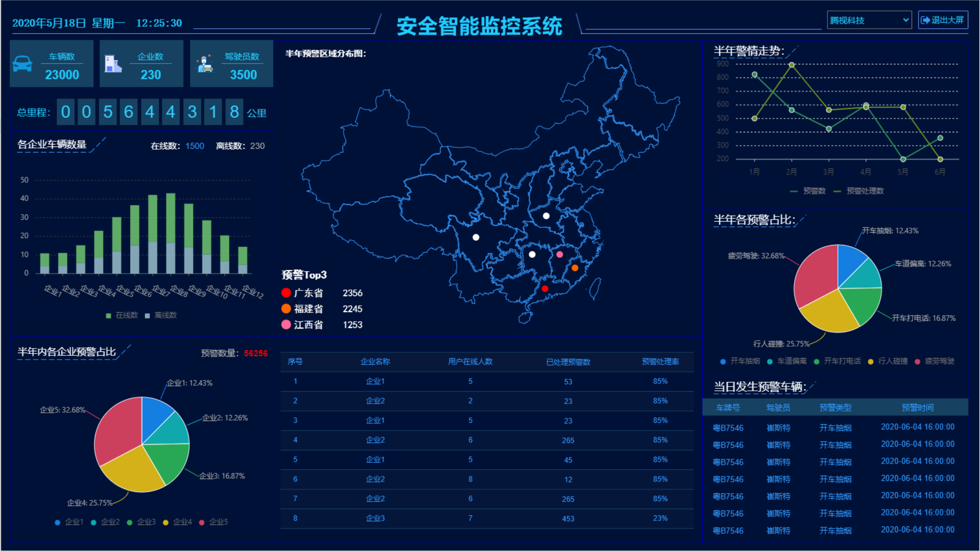This screenshot has height=551, width=980.
Task: Click the car icon beside 车辆数
Action: [22, 64]
